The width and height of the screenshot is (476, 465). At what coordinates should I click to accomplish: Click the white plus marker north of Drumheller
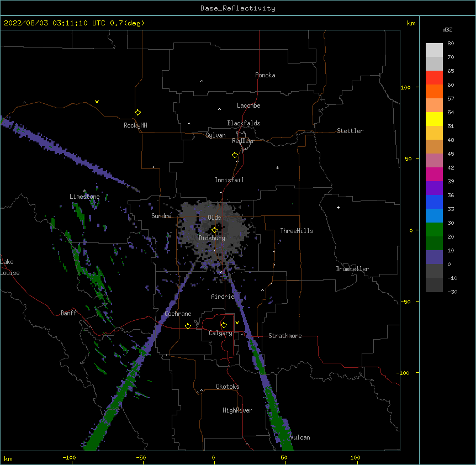pos(338,207)
